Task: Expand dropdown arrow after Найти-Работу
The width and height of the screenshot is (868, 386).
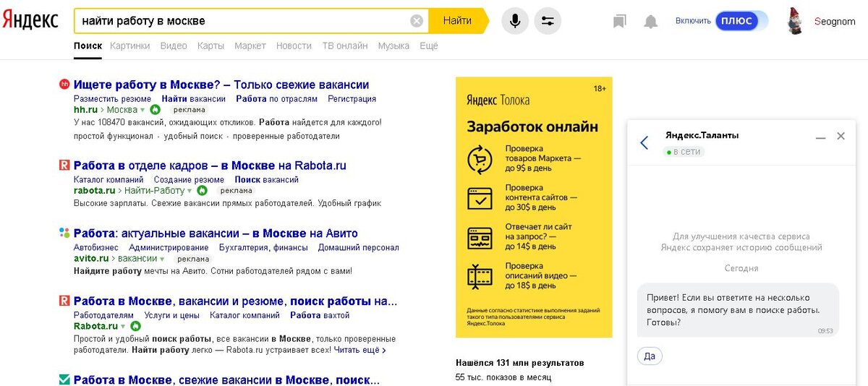Action: tap(190, 192)
